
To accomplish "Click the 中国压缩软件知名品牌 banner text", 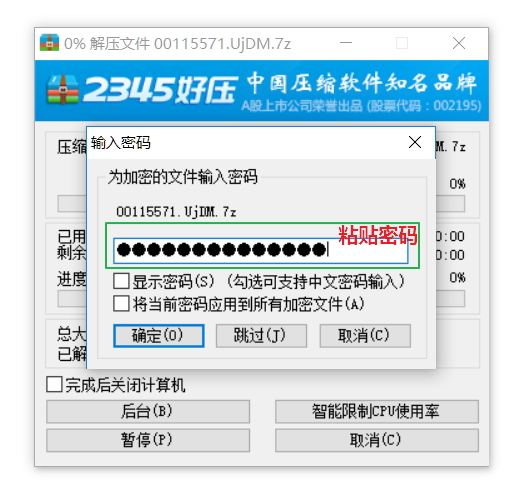I will [362, 83].
